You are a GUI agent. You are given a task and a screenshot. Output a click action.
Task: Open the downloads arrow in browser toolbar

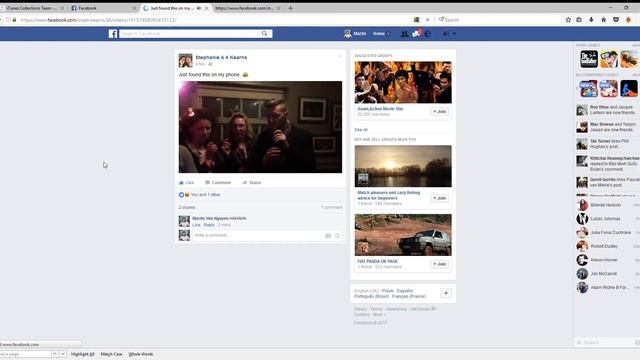click(x=591, y=20)
